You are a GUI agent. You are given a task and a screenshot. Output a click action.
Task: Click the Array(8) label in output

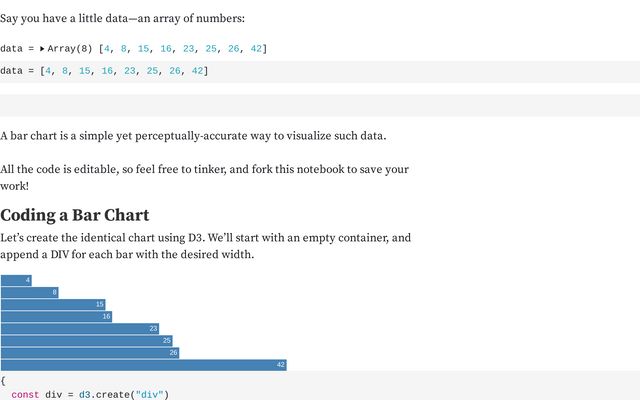tap(68, 48)
